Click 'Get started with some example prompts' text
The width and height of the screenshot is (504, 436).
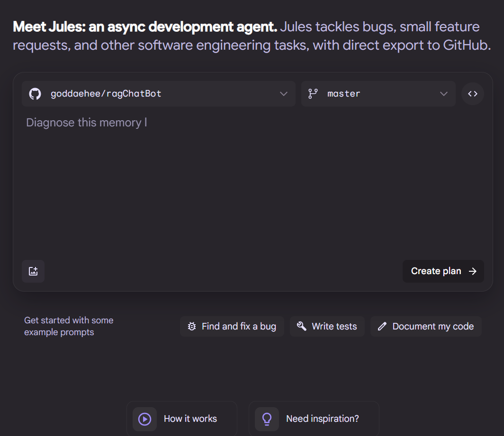(x=69, y=326)
